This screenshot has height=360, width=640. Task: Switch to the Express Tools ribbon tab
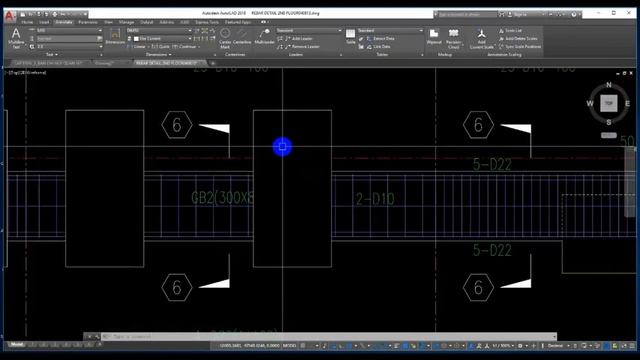click(x=207, y=22)
